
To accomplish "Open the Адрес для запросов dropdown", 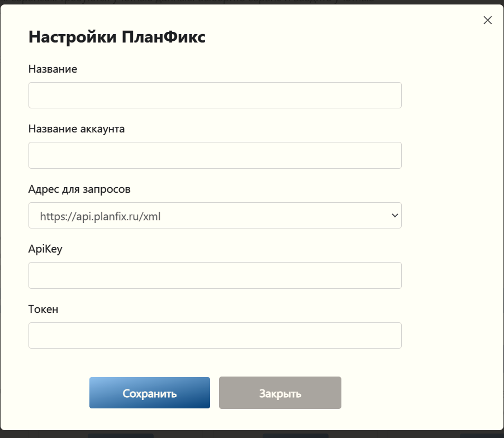I will click(x=215, y=215).
